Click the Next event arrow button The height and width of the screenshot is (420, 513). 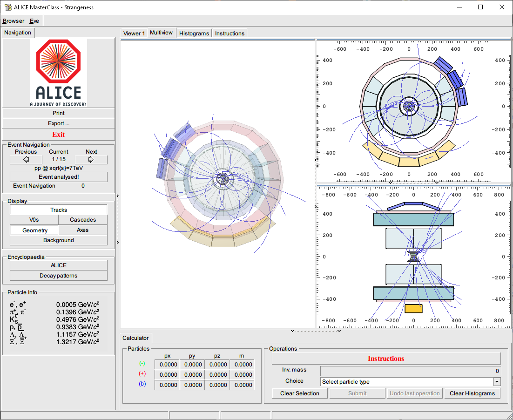[x=91, y=159]
